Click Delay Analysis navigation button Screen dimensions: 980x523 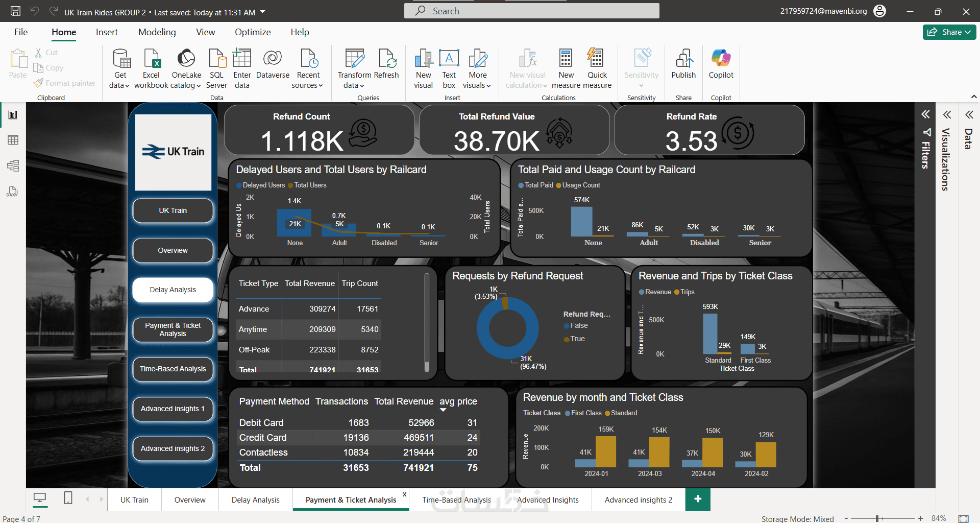pos(173,290)
